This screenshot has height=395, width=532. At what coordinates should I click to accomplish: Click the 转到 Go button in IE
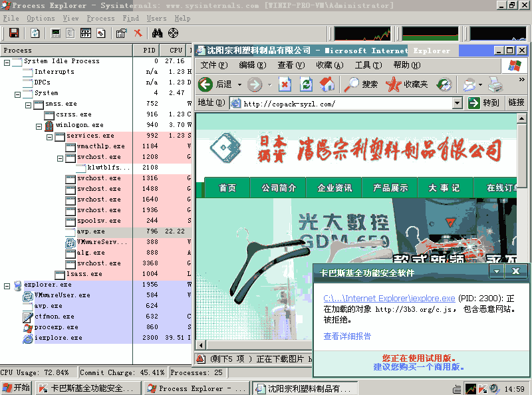484,102
